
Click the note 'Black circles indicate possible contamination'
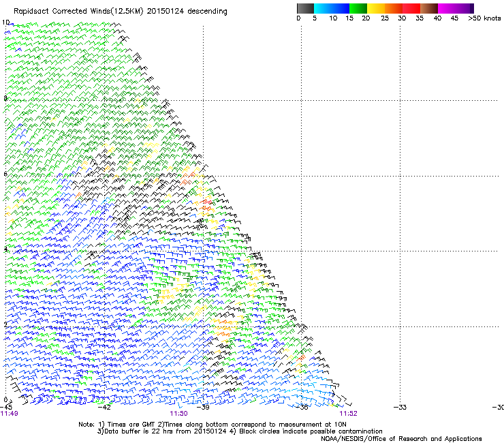pyautogui.click(x=311, y=431)
